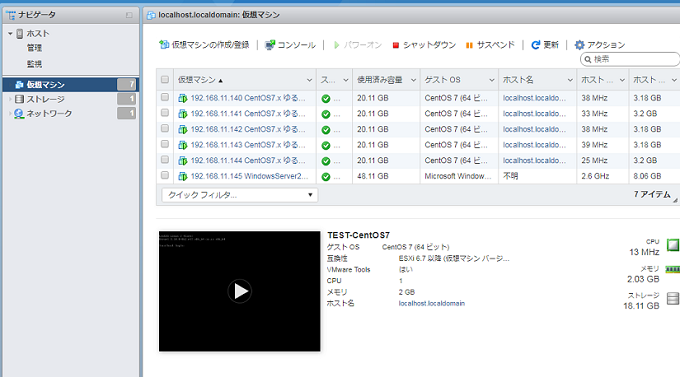Viewport: 680px width, 377px height.
Task: Click the Memory icon in summary
Action: (x=672, y=270)
